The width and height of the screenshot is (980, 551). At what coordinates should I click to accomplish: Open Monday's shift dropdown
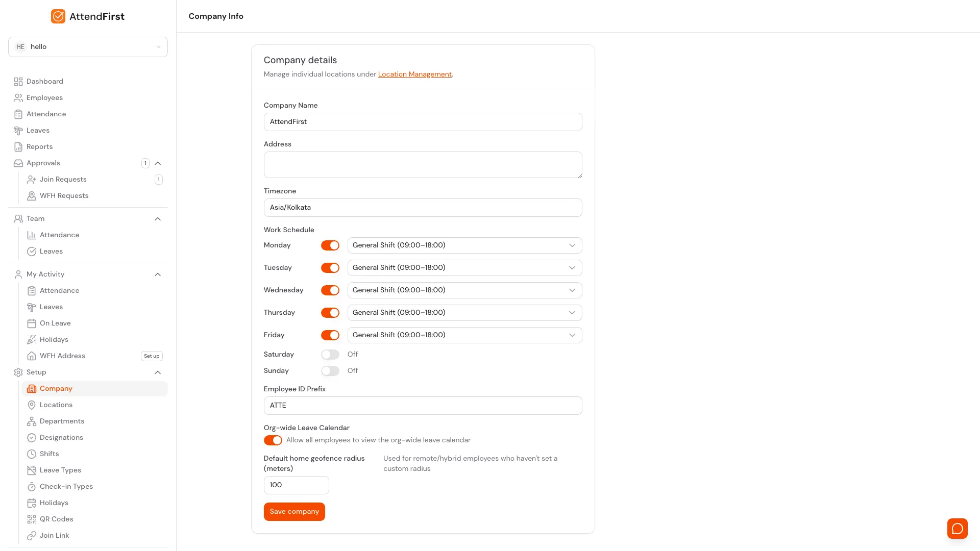pyautogui.click(x=464, y=245)
